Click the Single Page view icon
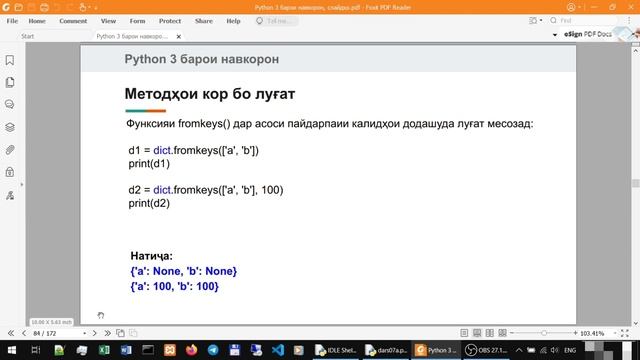The image size is (640, 360). (x=464, y=333)
